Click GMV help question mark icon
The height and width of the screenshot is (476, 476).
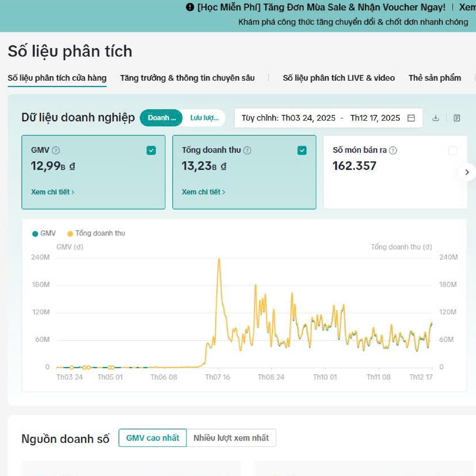tap(56, 150)
